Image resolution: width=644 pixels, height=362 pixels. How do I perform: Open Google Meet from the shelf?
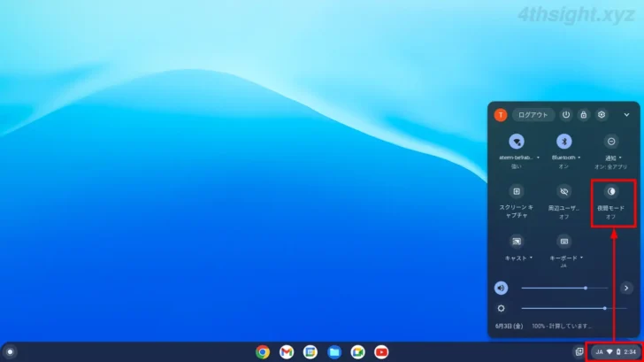(357, 352)
